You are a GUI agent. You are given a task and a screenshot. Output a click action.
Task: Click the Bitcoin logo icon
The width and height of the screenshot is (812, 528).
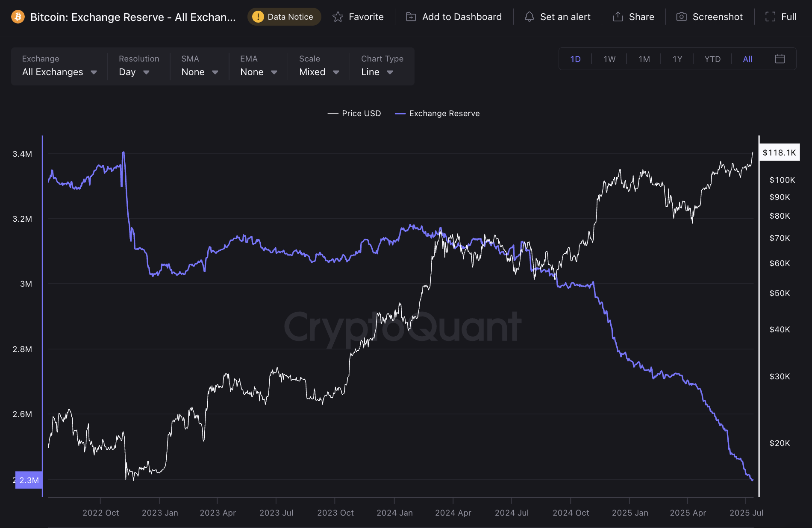(17, 17)
